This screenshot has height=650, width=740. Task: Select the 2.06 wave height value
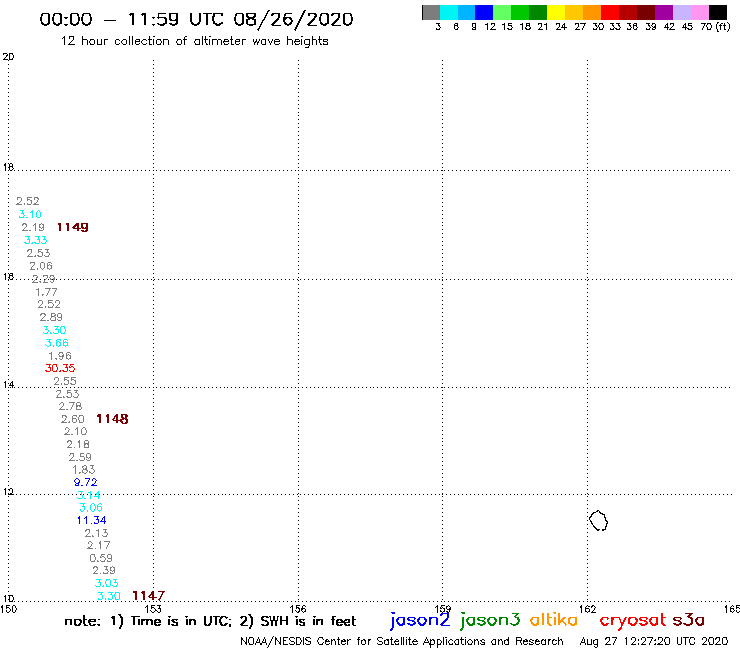pos(41,266)
